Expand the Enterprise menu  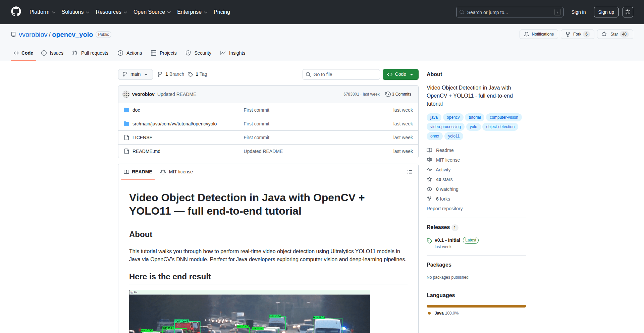(192, 12)
